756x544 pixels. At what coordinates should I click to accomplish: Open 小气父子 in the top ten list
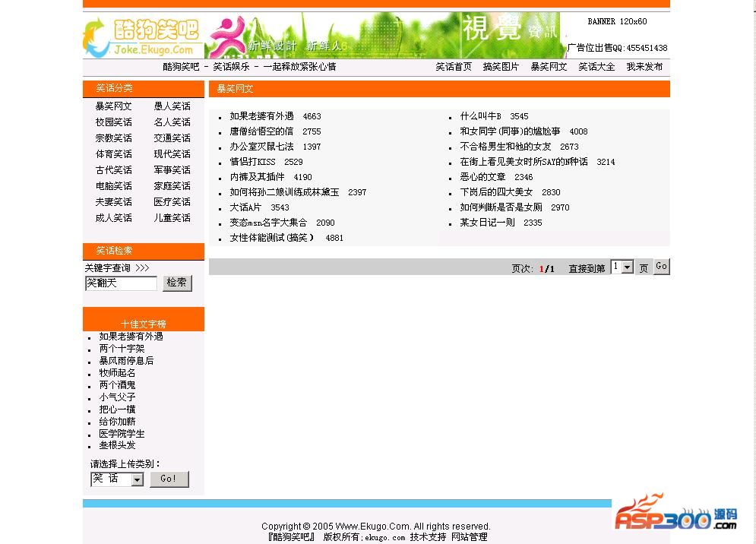tap(117, 397)
